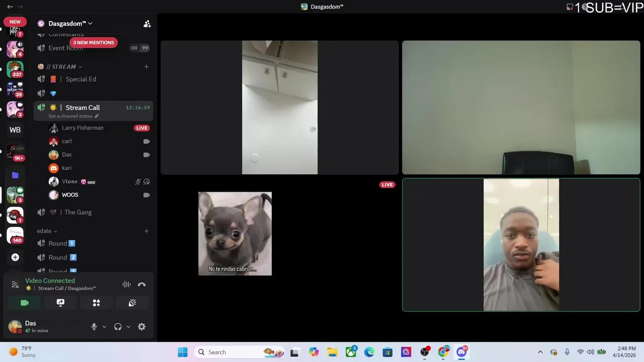Image resolution: width=644 pixels, height=362 pixels.
Task: Show connection quality signal icon
Action: click(x=15, y=285)
